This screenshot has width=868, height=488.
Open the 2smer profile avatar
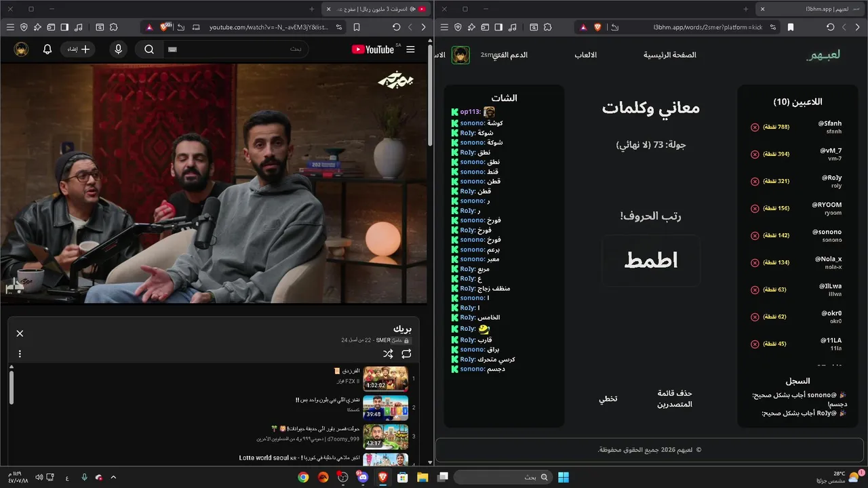click(x=461, y=55)
